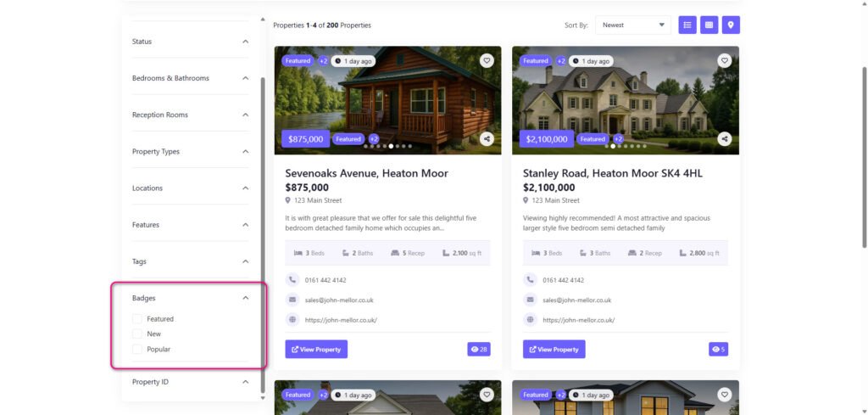Open Sevenoaks Avenue, Heaton Moor title link
The image size is (868, 415).
click(366, 173)
